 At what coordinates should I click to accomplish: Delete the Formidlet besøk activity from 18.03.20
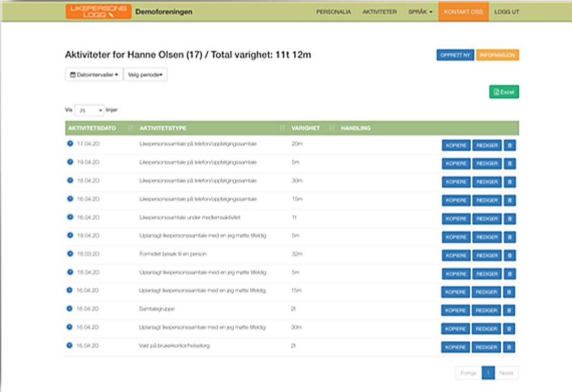coord(510,255)
